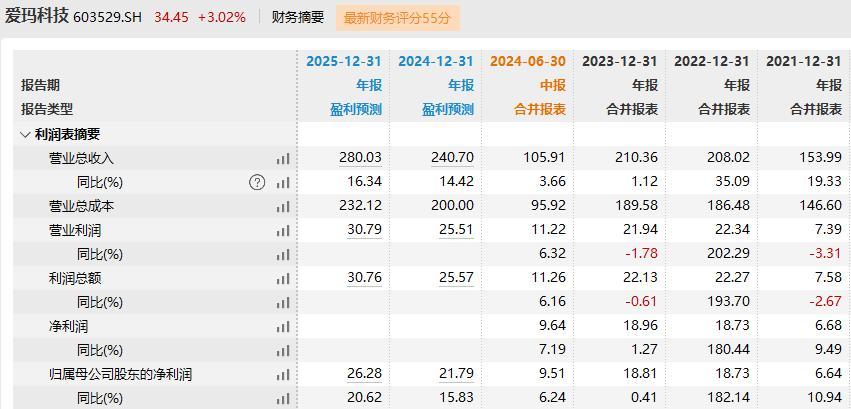The width and height of the screenshot is (851, 409).
Task: Click underlined 2025 归母净利润 value 26.28
Action: tap(362, 374)
